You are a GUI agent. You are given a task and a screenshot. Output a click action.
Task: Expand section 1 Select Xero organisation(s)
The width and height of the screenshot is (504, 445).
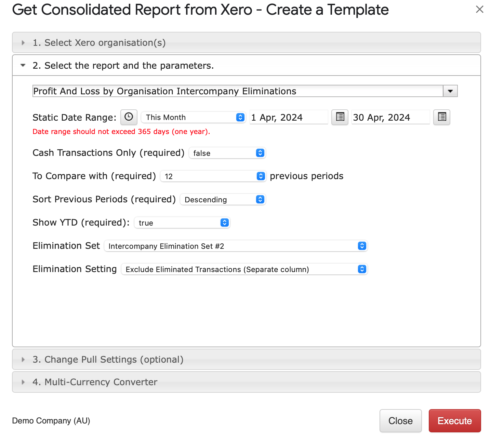246,43
